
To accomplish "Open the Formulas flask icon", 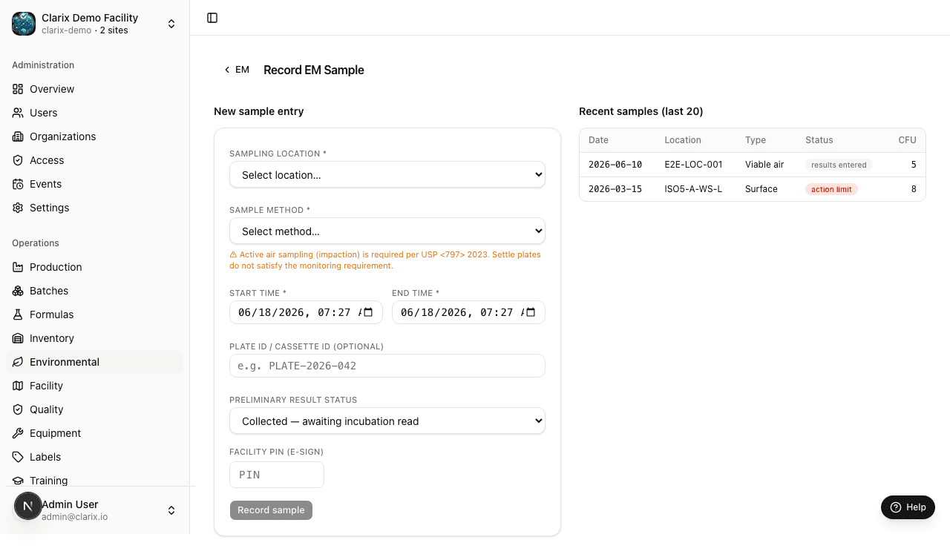I will [x=18, y=314].
